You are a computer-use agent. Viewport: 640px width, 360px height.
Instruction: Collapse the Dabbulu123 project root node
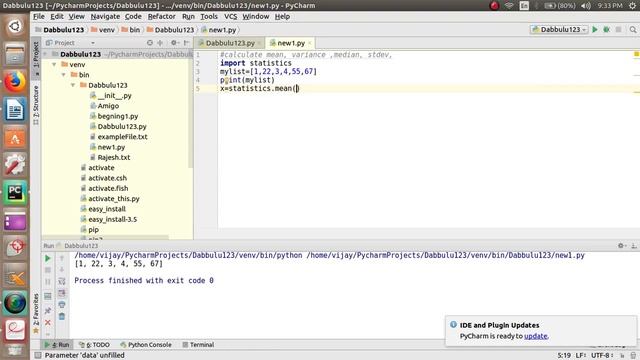46,54
